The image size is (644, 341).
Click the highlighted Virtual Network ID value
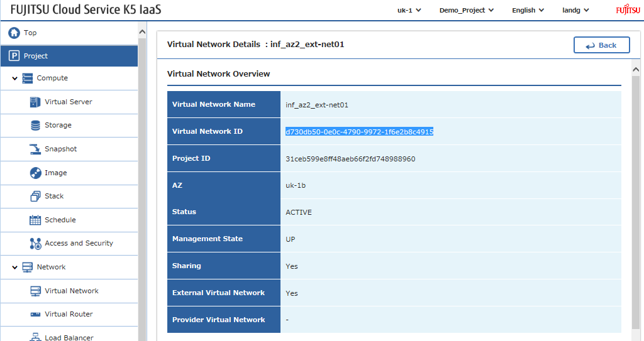(359, 132)
